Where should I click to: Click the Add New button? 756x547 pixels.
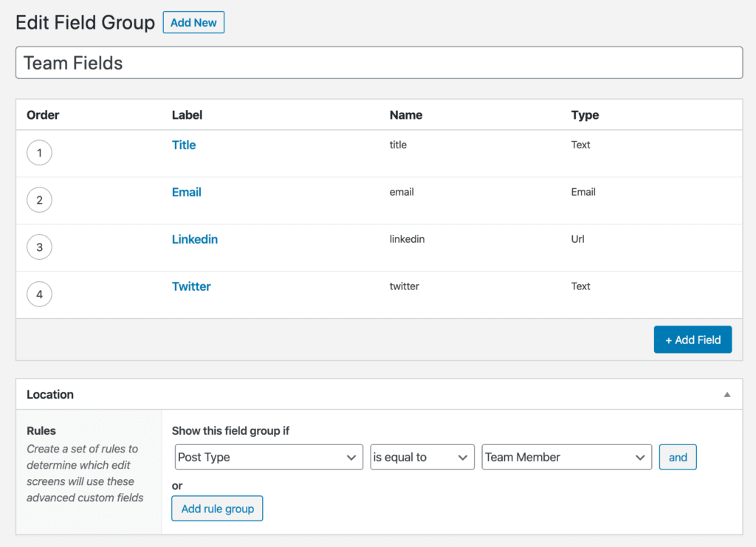pyautogui.click(x=193, y=23)
